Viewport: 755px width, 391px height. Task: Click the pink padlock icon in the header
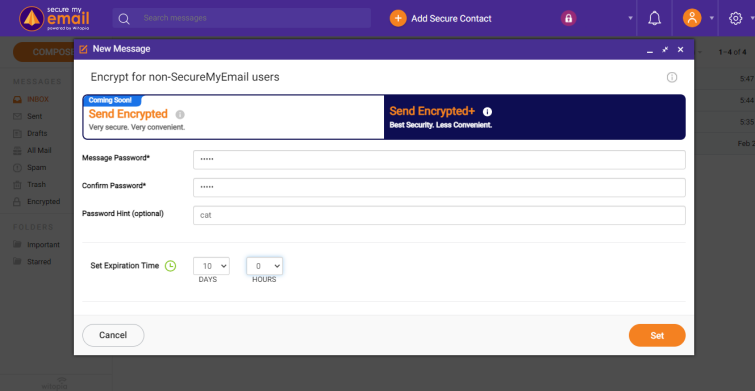click(568, 18)
